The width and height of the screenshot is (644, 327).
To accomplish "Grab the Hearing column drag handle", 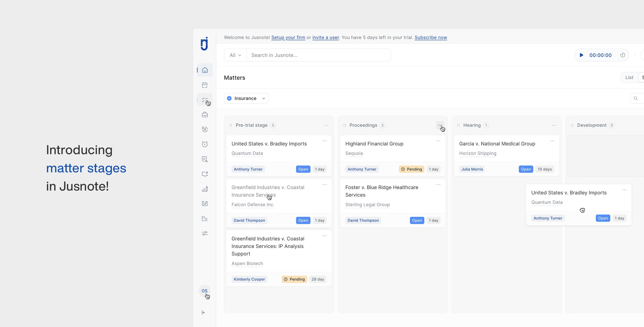I will (458, 125).
